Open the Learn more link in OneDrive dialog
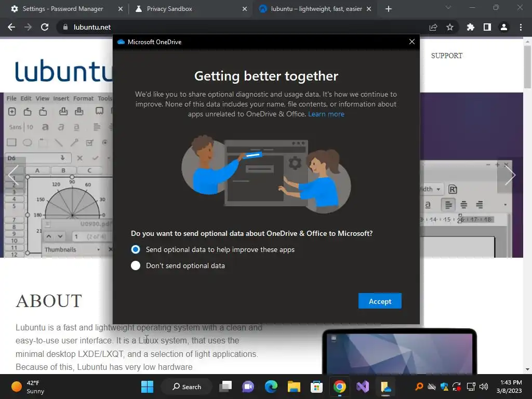The image size is (532, 399). [x=326, y=114]
